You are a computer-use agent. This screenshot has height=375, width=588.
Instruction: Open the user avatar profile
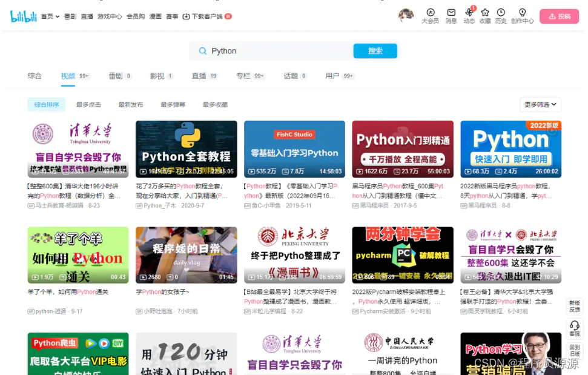(406, 15)
